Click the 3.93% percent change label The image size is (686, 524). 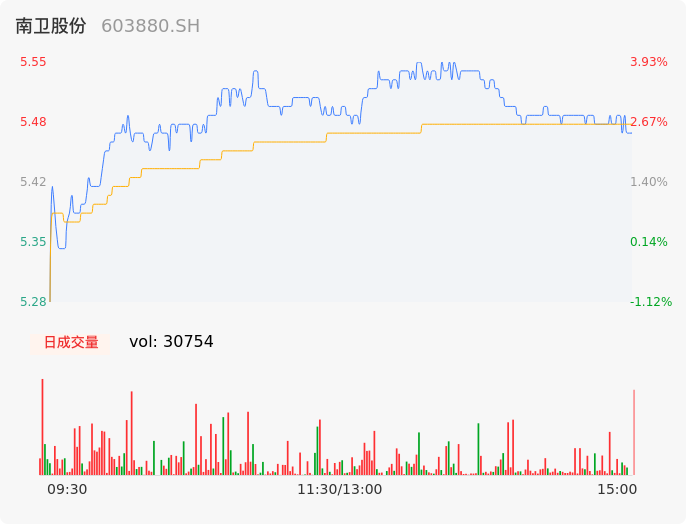click(648, 62)
